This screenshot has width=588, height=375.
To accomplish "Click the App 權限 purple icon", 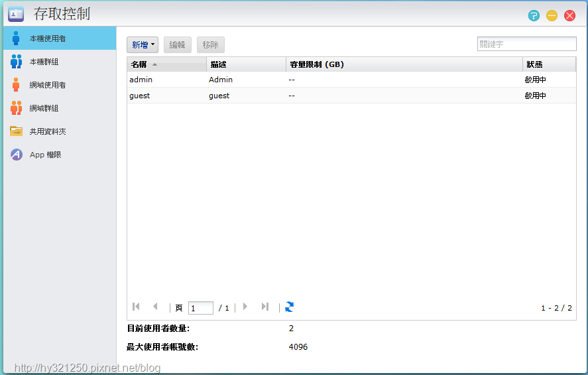I will [x=17, y=155].
